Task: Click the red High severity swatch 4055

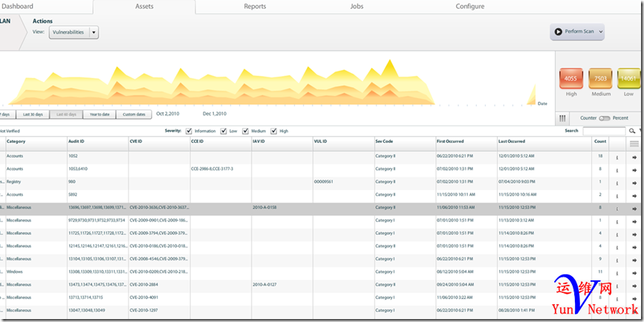Action: click(570, 79)
